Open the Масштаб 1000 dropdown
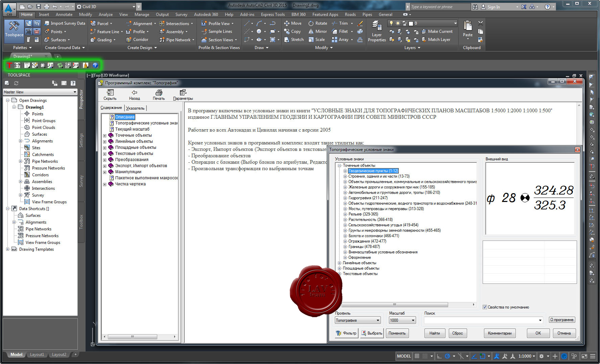The height and width of the screenshot is (364, 600). (x=402, y=320)
